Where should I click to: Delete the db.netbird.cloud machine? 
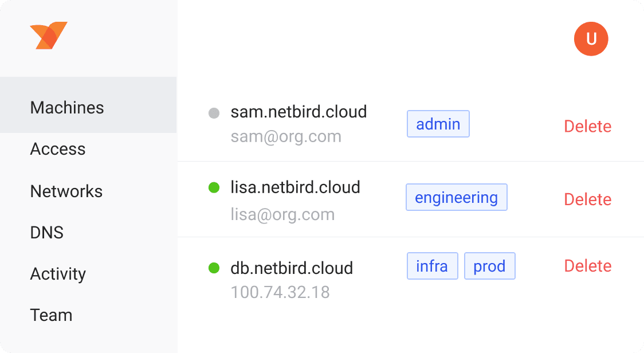pyautogui.click(x=587, y=266)
